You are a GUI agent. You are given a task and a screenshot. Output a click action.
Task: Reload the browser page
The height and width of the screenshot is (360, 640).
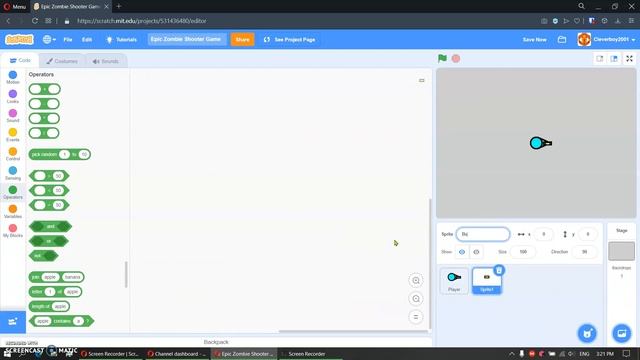(x=35, y=21)
